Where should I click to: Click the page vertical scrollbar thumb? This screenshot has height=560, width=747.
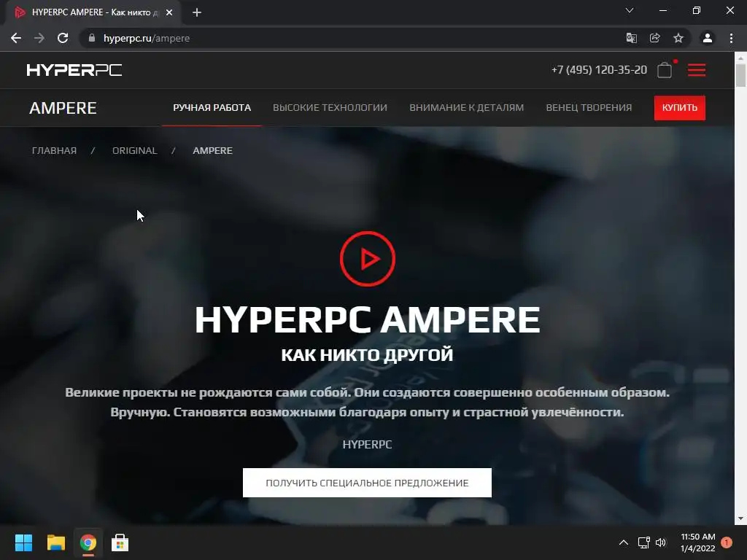[741, 75]
